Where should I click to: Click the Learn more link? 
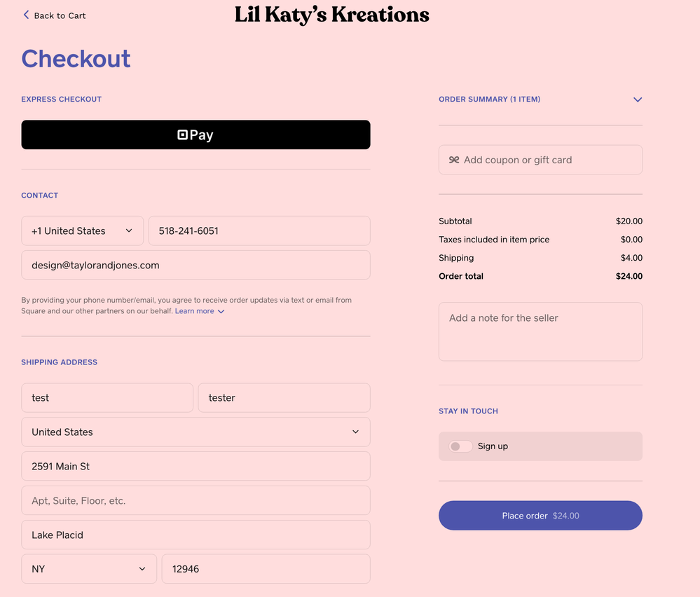194,311
